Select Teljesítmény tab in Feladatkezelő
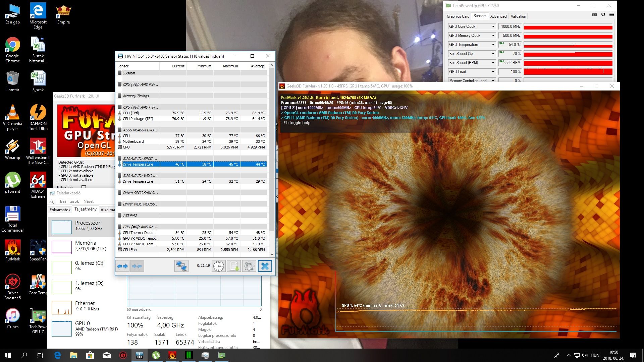The image size is (644, 362). coord(86,209)
